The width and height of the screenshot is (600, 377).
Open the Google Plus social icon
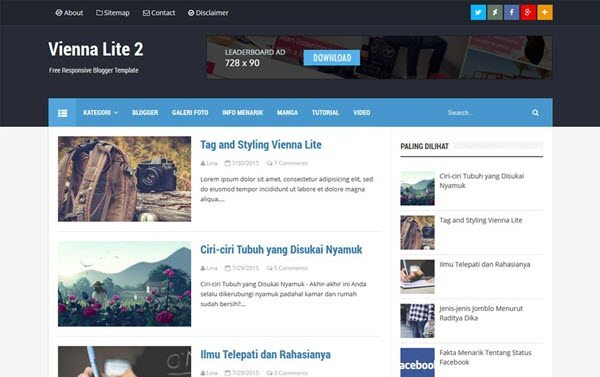click(528, 13)
